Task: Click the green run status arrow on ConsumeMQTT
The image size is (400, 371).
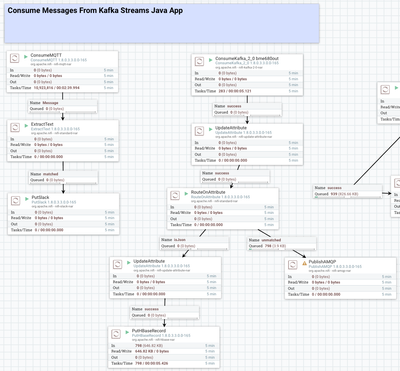Action: tap(26, 57)
